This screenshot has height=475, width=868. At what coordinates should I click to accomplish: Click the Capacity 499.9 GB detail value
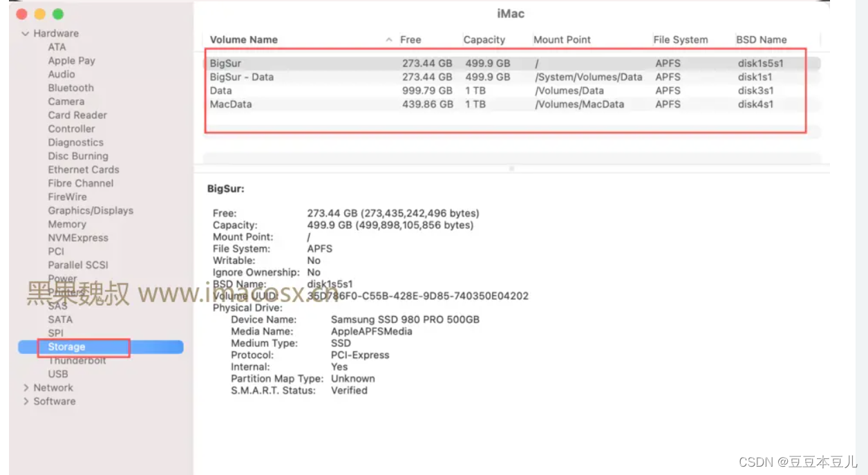390,225
